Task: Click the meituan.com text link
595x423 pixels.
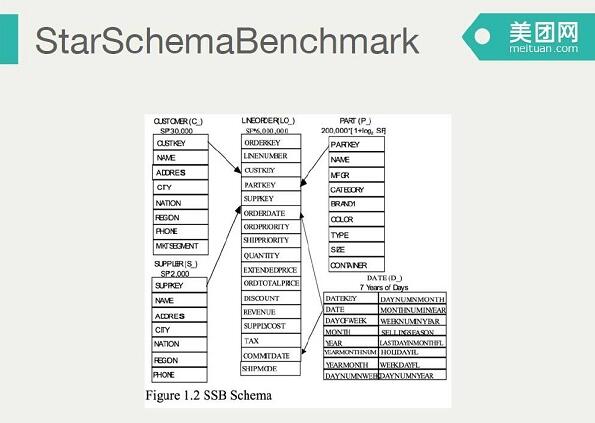Action: click(x=543, y=49)
